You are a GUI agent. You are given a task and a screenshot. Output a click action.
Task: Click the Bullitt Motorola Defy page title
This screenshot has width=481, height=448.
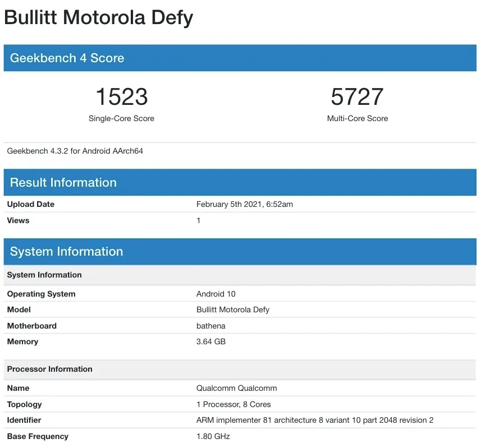pos(98,17)
